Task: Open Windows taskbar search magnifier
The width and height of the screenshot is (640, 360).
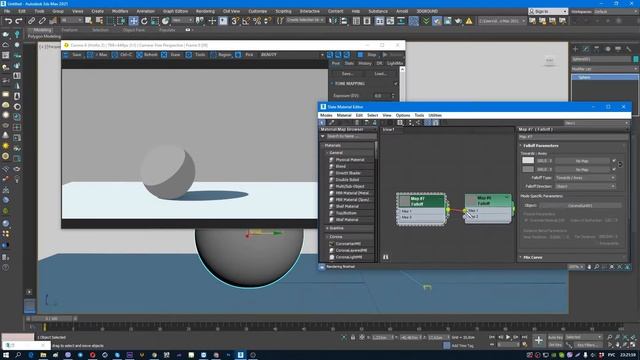Action: 18,355
